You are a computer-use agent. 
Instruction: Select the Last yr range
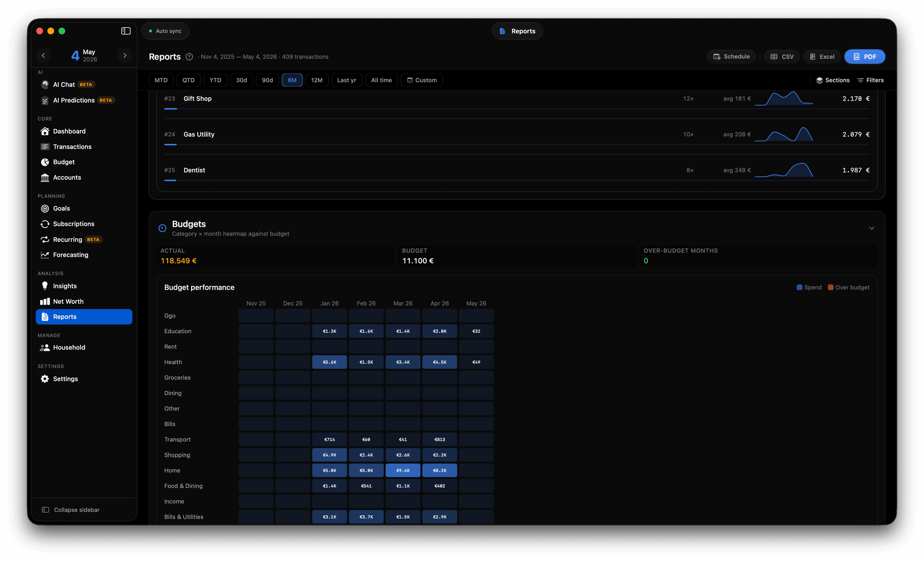point(347,80)
